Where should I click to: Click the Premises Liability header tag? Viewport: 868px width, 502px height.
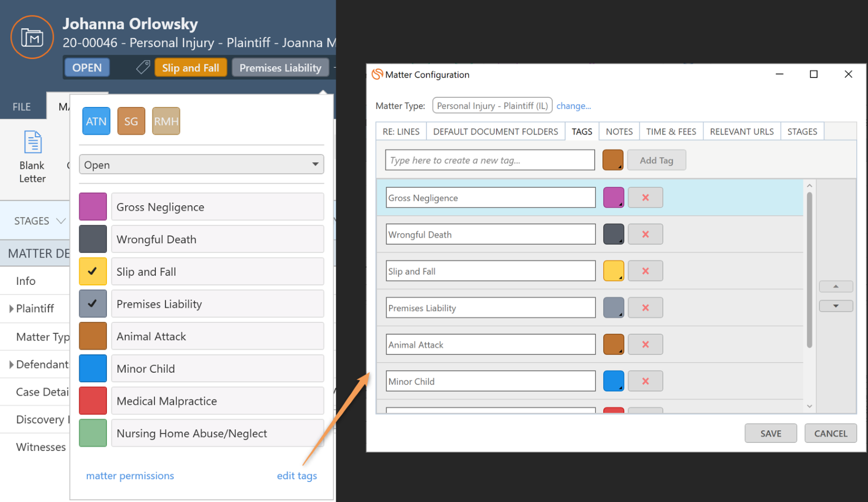(280, 67)
